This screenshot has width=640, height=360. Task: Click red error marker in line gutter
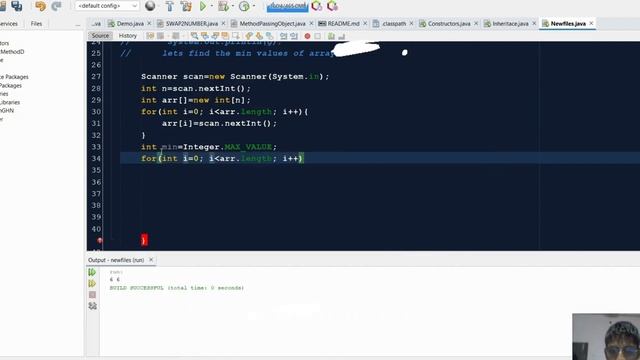coord(100,240)
